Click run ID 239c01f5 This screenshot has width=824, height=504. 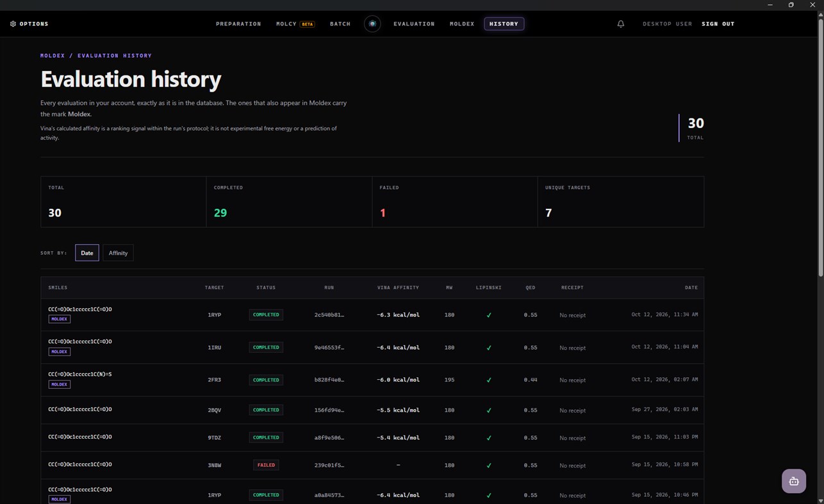click(x=329, y=466)
